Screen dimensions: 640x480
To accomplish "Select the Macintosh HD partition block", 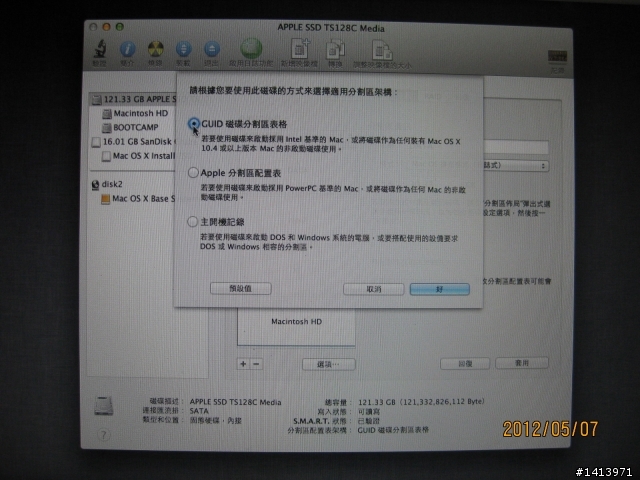I will (x=296, y=327).
